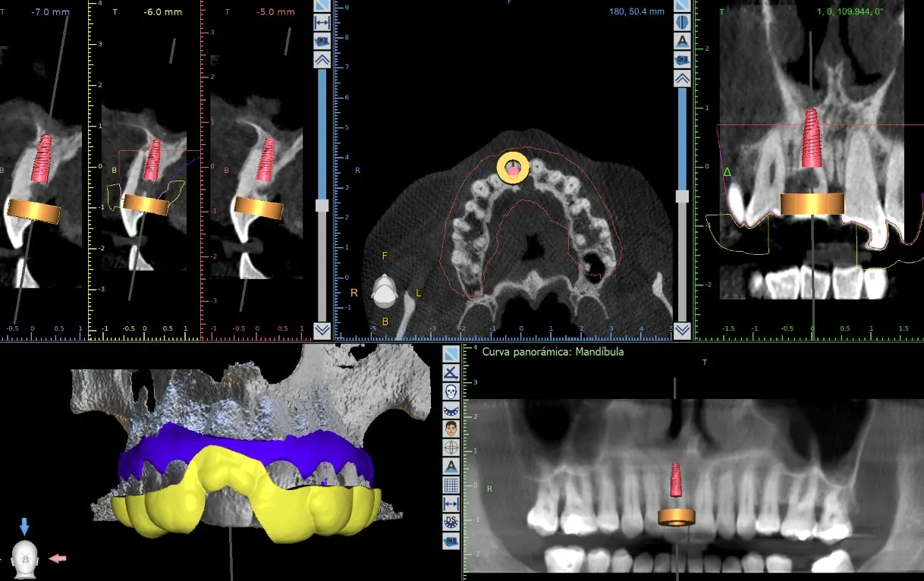Click the scroll-up chevron of cross-section slider
Viewport: 924px width, 581px height.
click(x=322, y=60)
